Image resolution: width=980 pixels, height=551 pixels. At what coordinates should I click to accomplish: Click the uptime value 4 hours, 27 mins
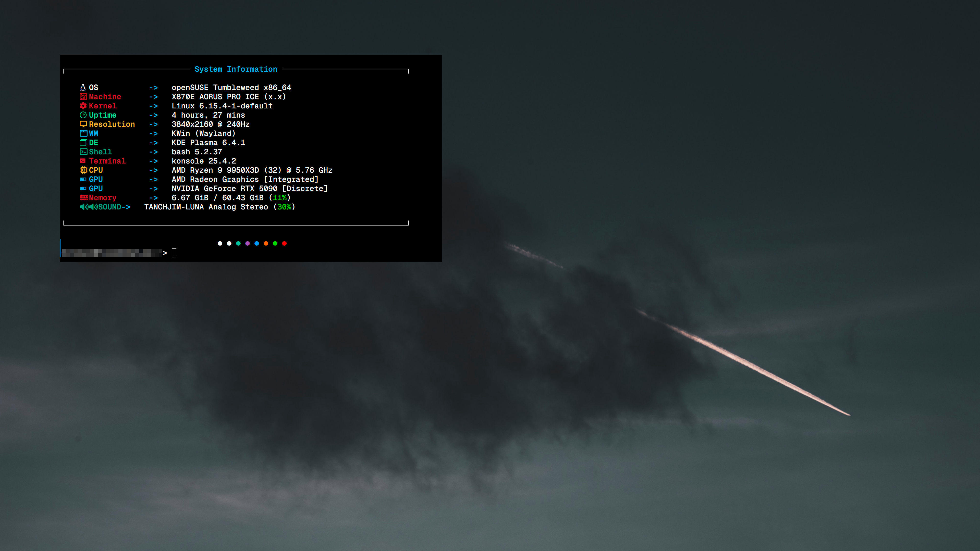pos(209,115)
